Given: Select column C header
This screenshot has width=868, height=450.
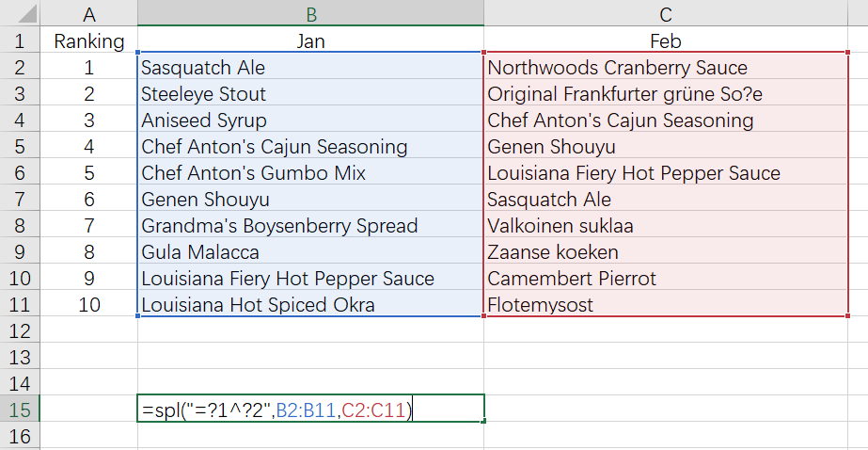Looking at the screenshot, I should point(666,13).
